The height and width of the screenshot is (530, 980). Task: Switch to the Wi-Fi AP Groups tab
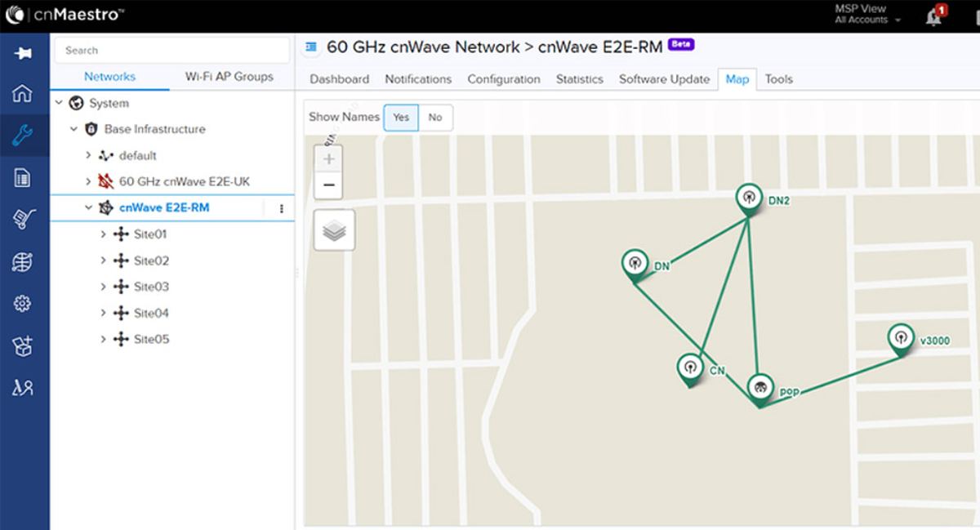(229, 77)
